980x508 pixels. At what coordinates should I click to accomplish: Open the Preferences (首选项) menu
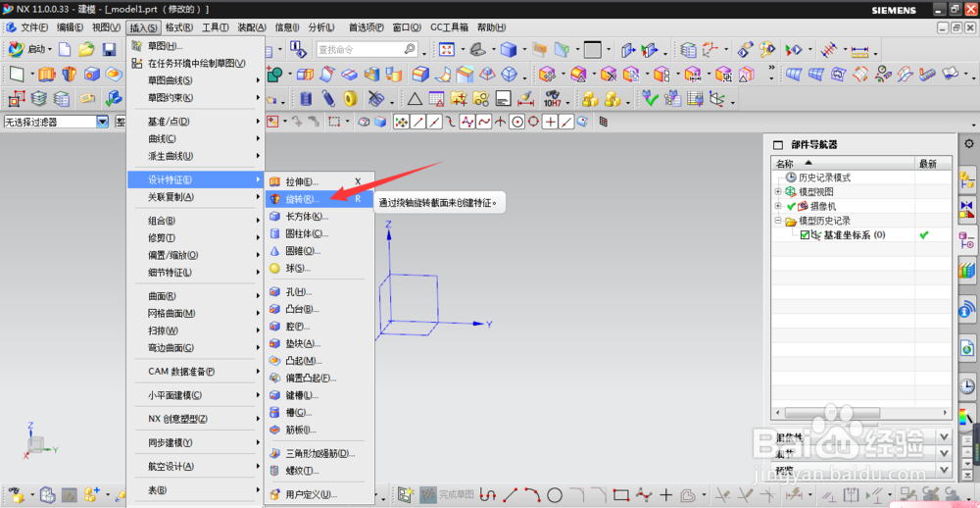tap(366, 26)
